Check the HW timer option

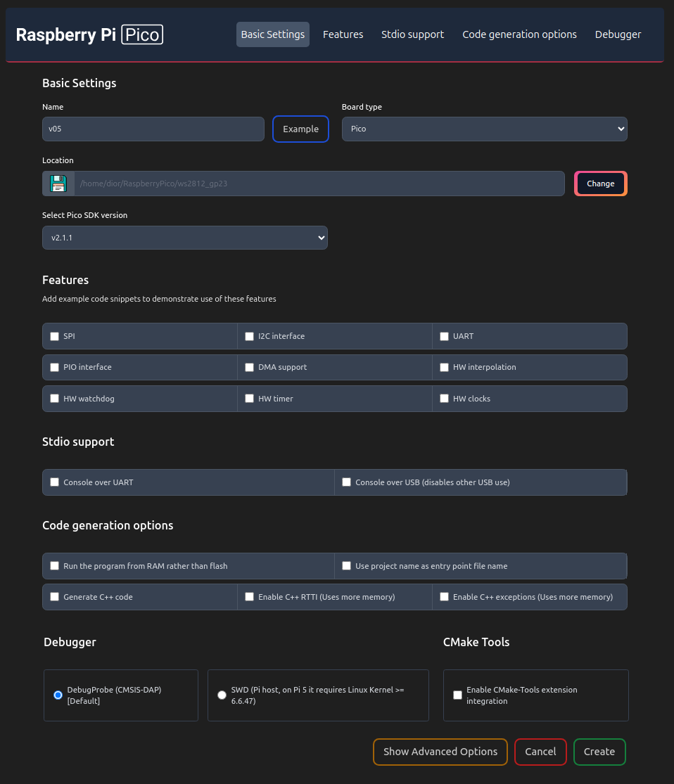point(249,399)
